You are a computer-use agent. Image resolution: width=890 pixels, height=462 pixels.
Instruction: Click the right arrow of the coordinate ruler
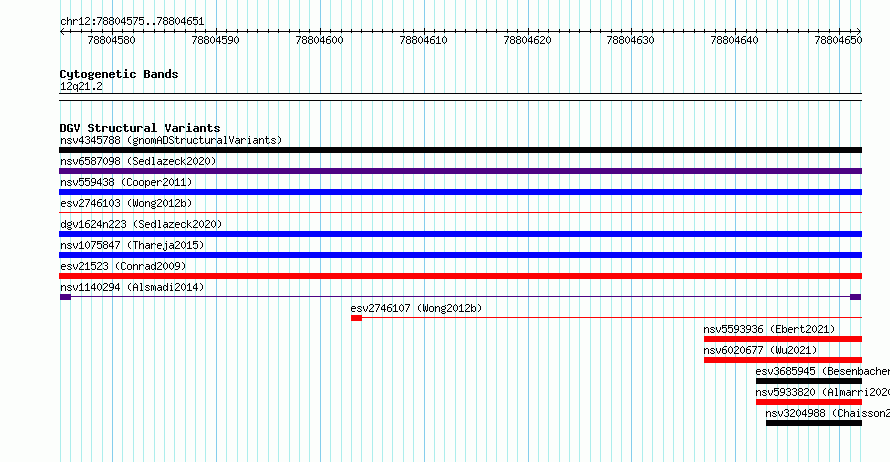[859, 32]
